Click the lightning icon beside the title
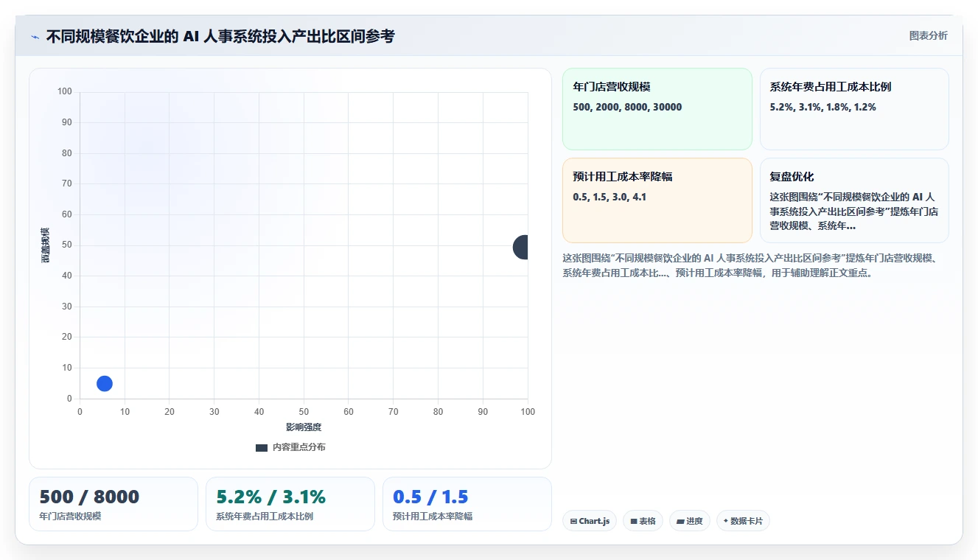This screenshot has height=560, width=978. 35,36
